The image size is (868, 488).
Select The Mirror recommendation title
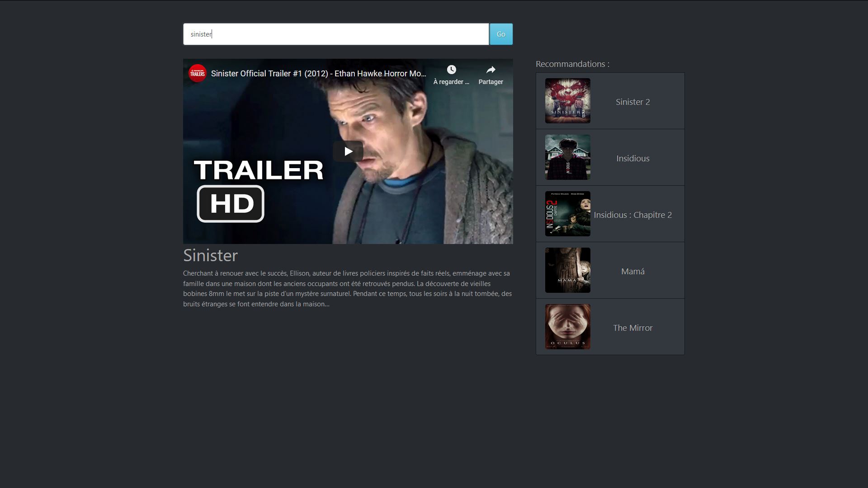pyautogui.click(x=632, y=328)
